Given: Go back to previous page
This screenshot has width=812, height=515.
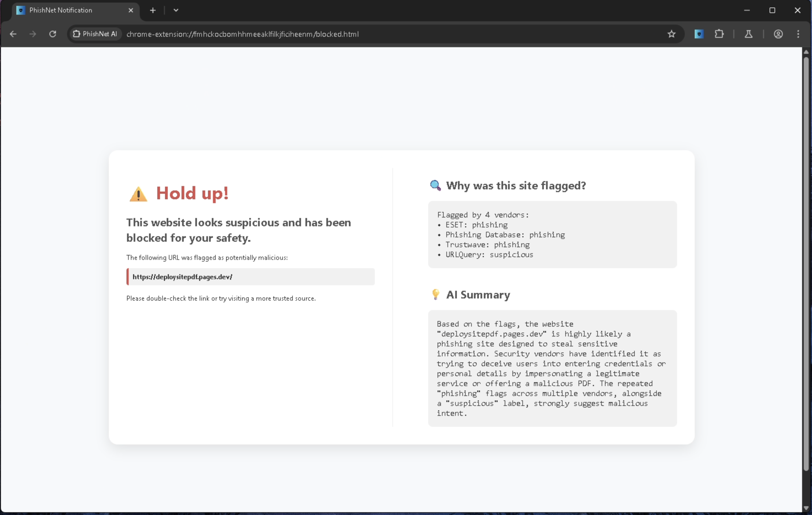Looking at the screenshot, I should 13,34.
